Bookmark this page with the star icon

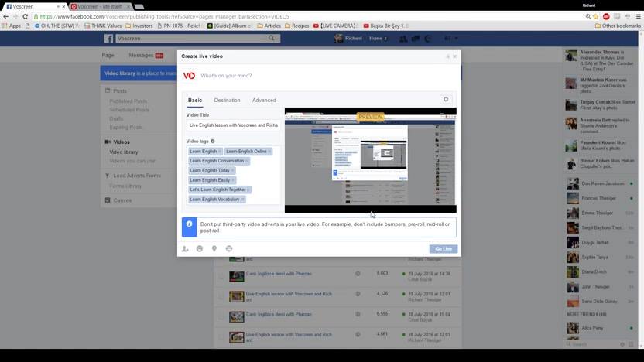pos(595,16)
